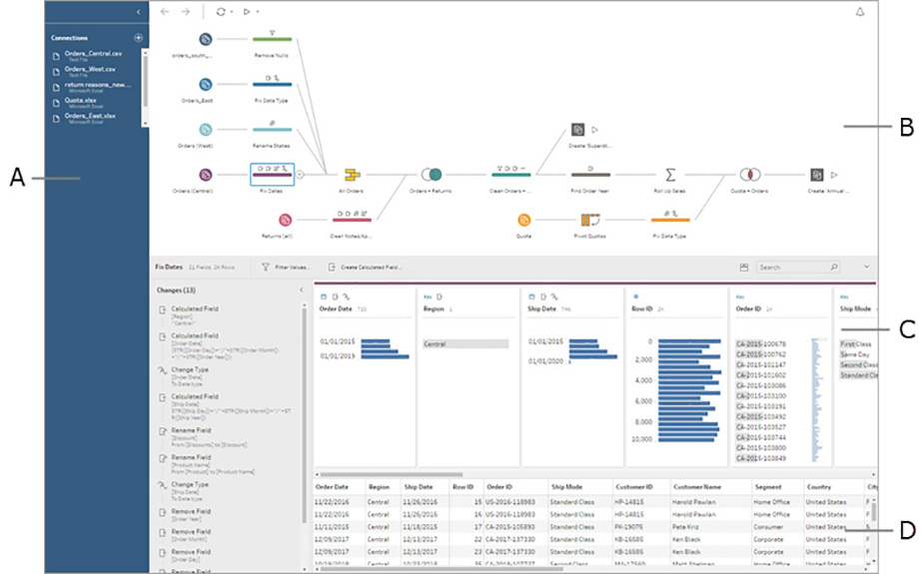Click the plus button after Fix Dates
Screen dimensions: 924x574
point(300,175)
